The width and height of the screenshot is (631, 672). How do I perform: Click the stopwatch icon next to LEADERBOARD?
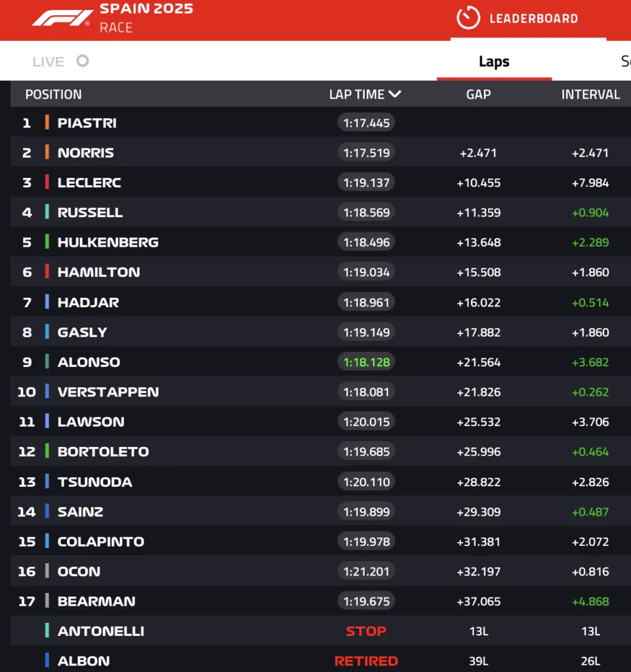pos(468,18)
